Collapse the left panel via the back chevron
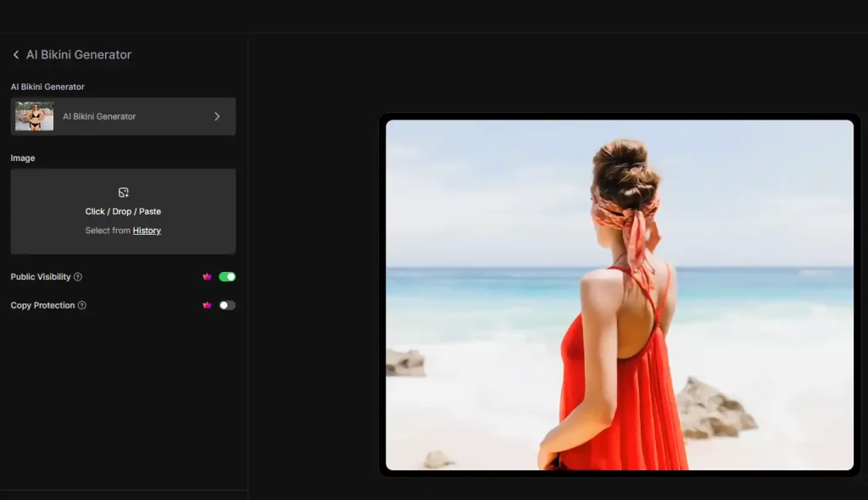Image resolution: width=868 pixels, height=500 pixels. pyautogui.click(x=15, y=54)
